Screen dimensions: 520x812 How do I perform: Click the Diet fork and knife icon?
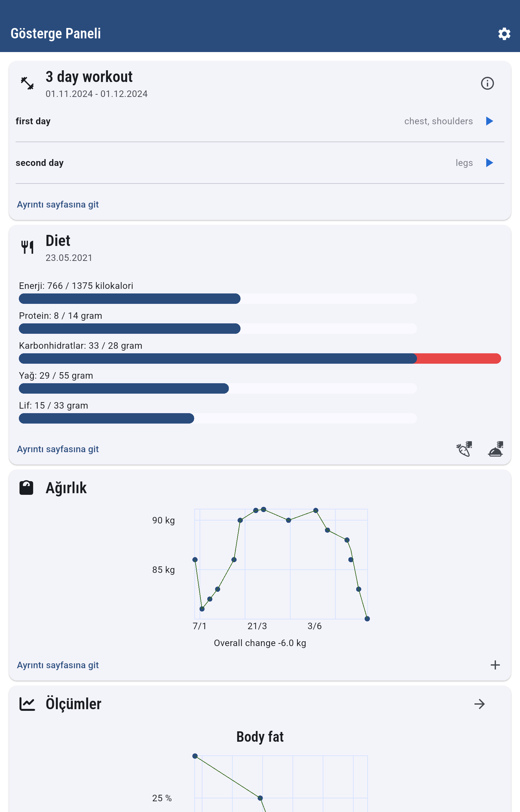coord(27,247)
